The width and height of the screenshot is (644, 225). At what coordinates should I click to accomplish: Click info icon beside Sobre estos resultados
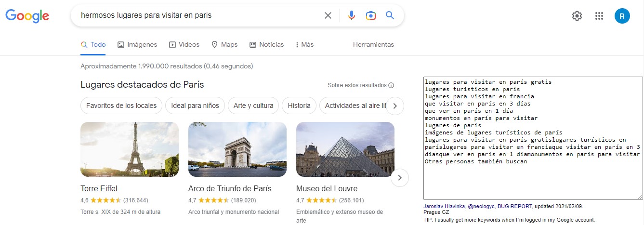391,85
